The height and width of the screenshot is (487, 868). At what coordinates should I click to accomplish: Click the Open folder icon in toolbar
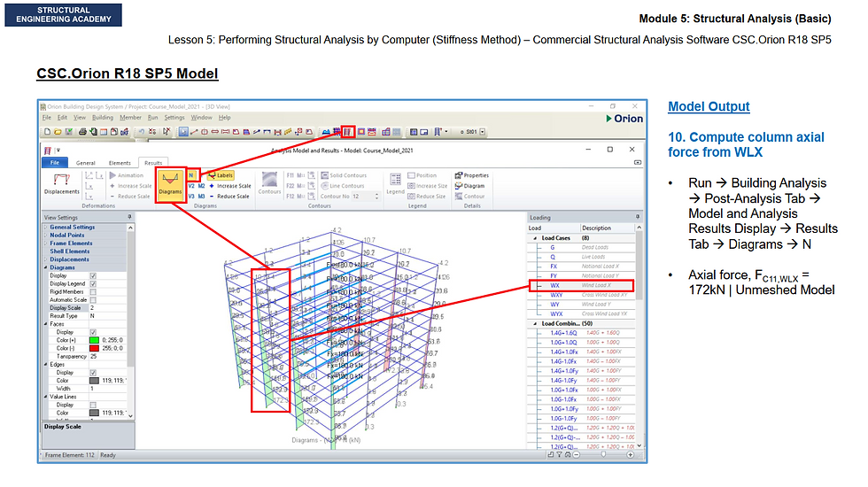pyautogui.click(x=58, y=132)
